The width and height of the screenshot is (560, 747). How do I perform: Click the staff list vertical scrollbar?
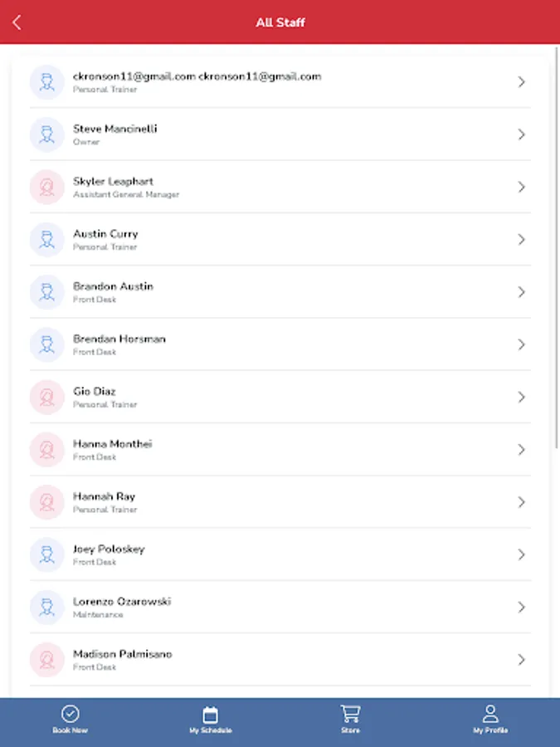point(557,249)
